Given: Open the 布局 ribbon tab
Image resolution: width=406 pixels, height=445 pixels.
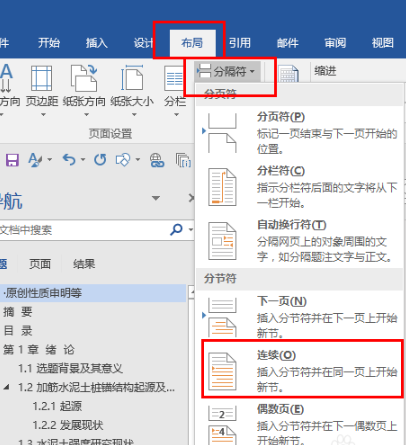Looking at the screenshot, I should (x=192, y=43).
